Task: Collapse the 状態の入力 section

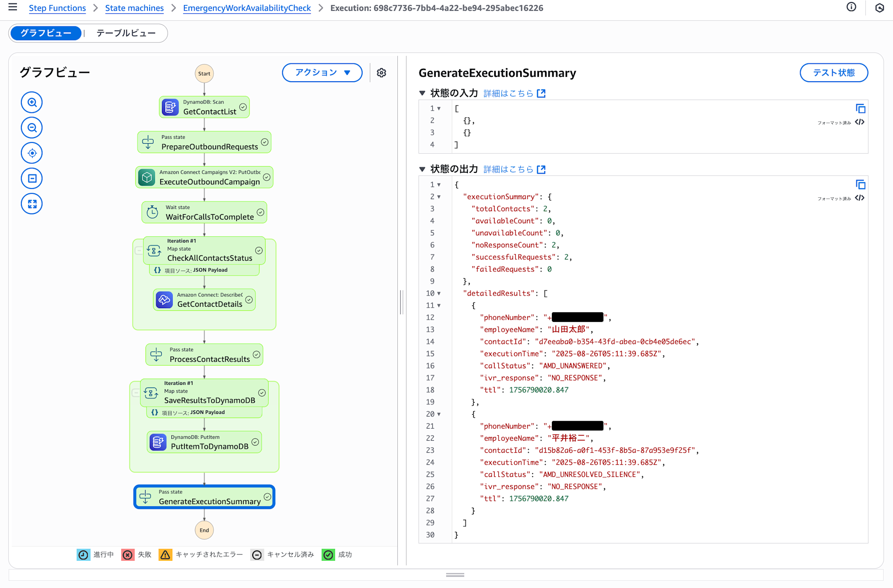Action: coord(422,93)
